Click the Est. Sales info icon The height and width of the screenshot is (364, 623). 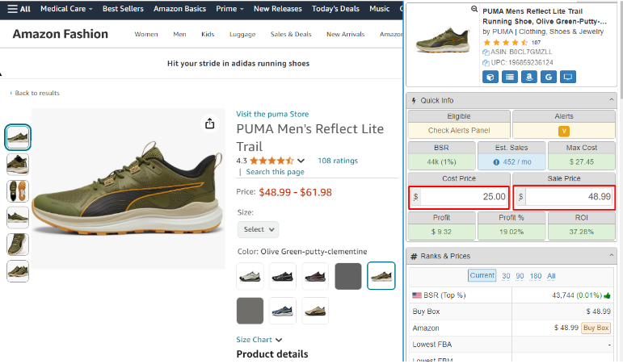496,162
